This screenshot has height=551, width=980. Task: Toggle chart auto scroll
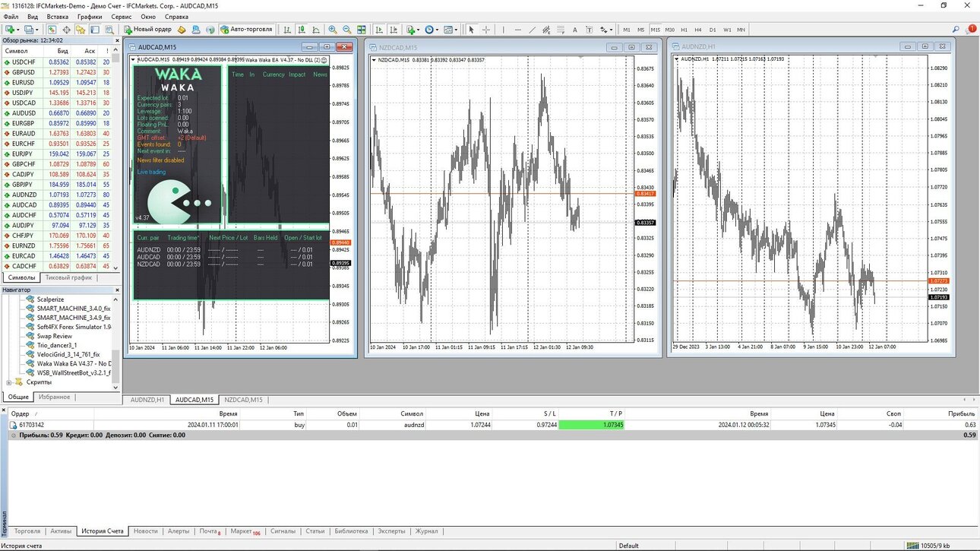(379, 30)
